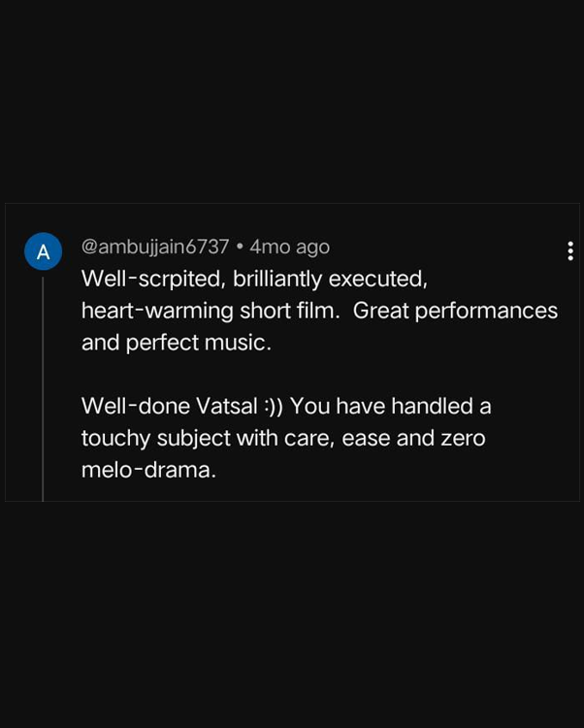The height and width of the screenshot is (728, 584).
Task: Open the three-dot comment options menu
Action: click(569, 251)
